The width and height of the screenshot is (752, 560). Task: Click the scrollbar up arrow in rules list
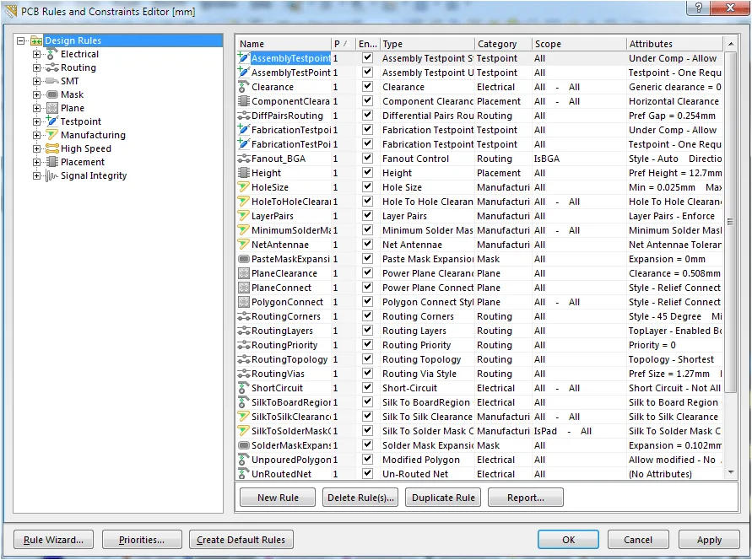(730, 44)
